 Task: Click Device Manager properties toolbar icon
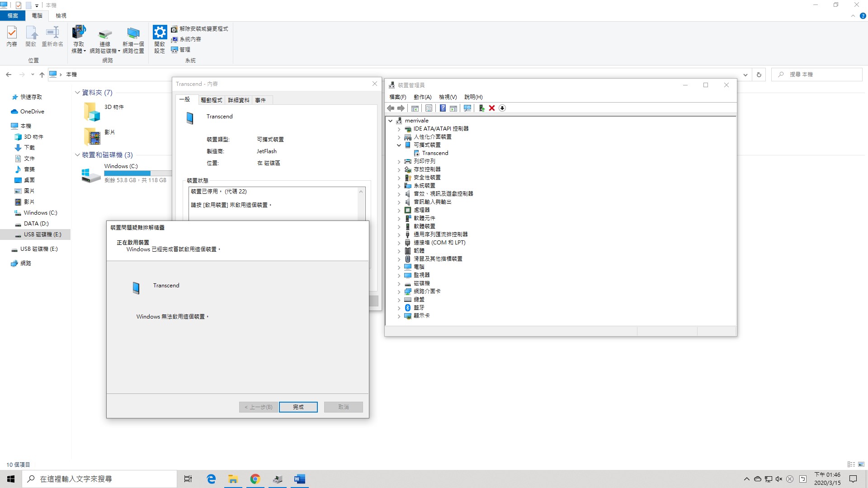tap(429, 108)
